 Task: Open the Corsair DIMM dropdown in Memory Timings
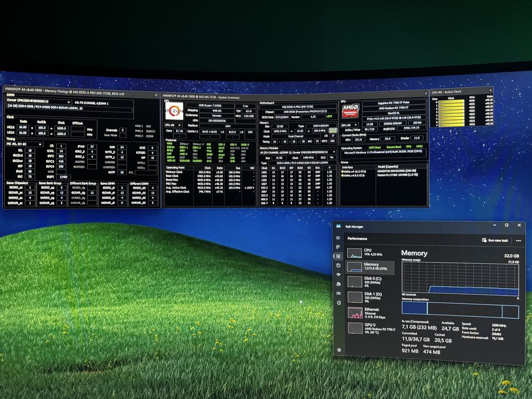point(39,101)
